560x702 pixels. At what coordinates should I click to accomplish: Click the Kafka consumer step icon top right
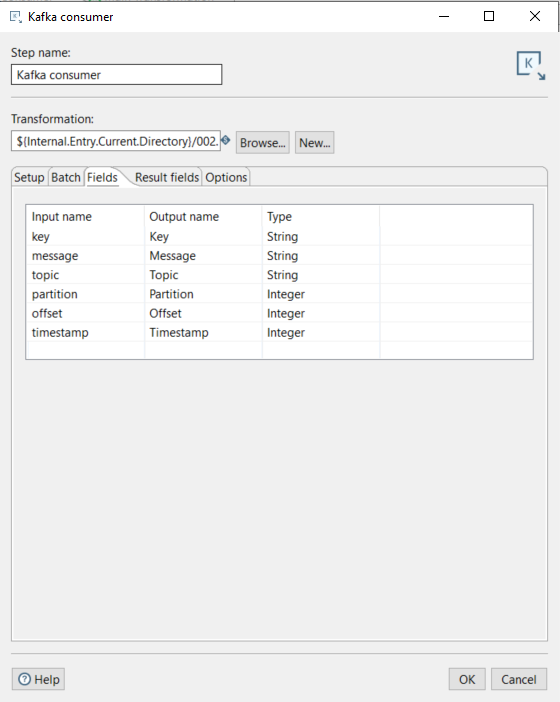coord(531,65)
